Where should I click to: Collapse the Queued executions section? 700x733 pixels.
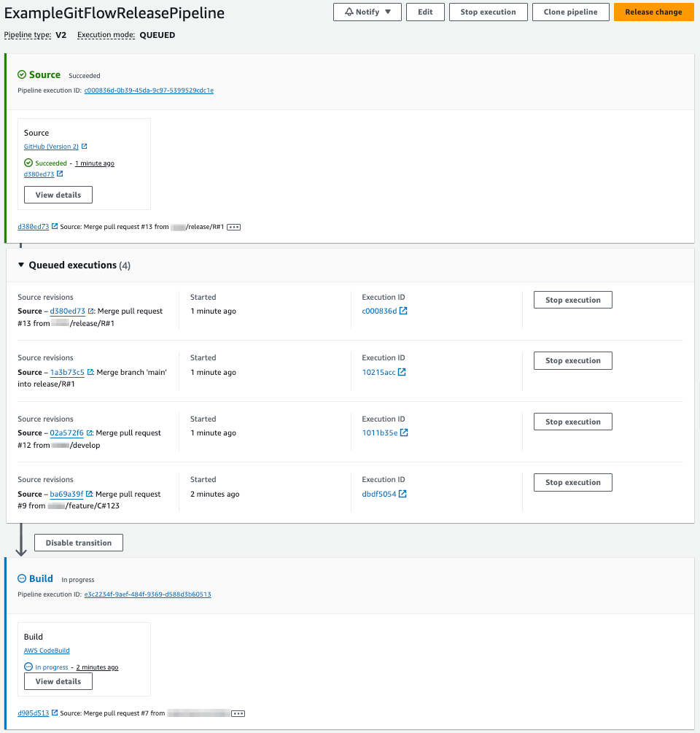pos(21,265)
